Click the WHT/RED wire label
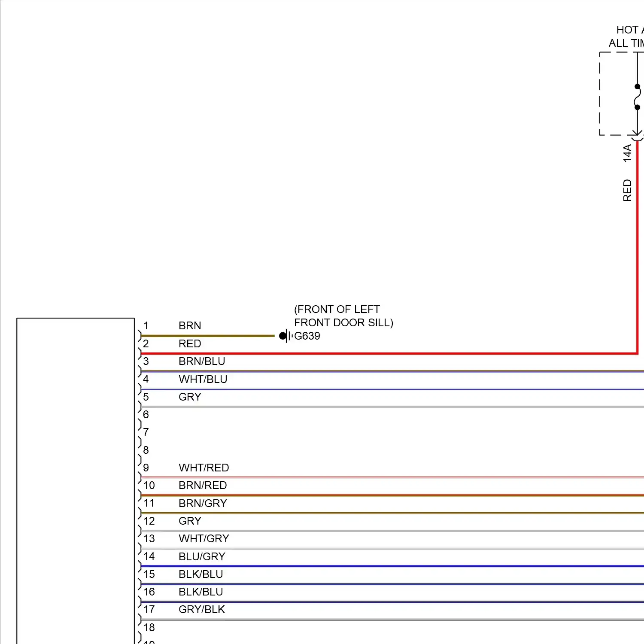 [x=204, y=468]
